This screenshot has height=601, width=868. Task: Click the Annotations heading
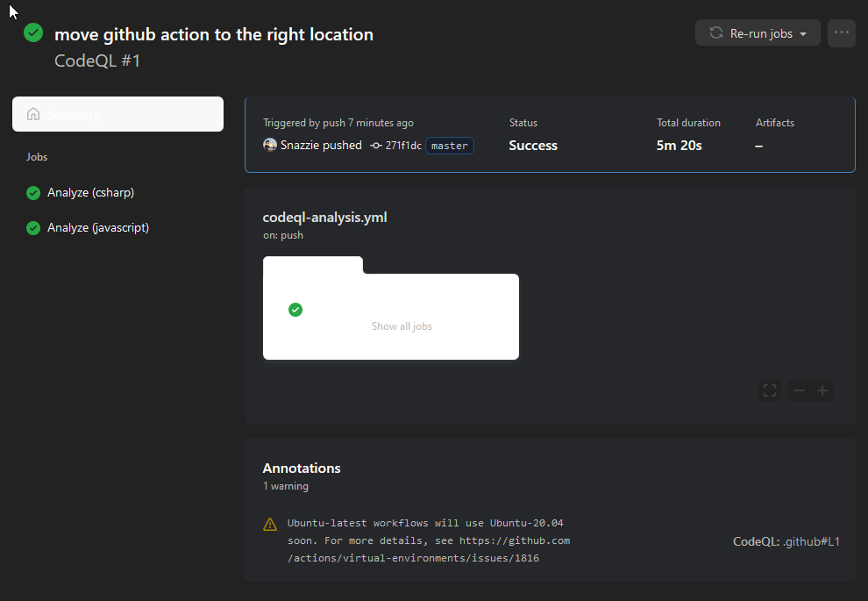(x=302, y=468)
